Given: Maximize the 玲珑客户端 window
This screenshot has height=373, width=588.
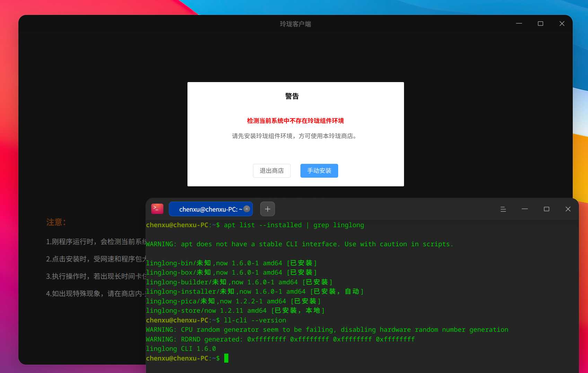Looking at the screenshot, I should pos(541,24).
